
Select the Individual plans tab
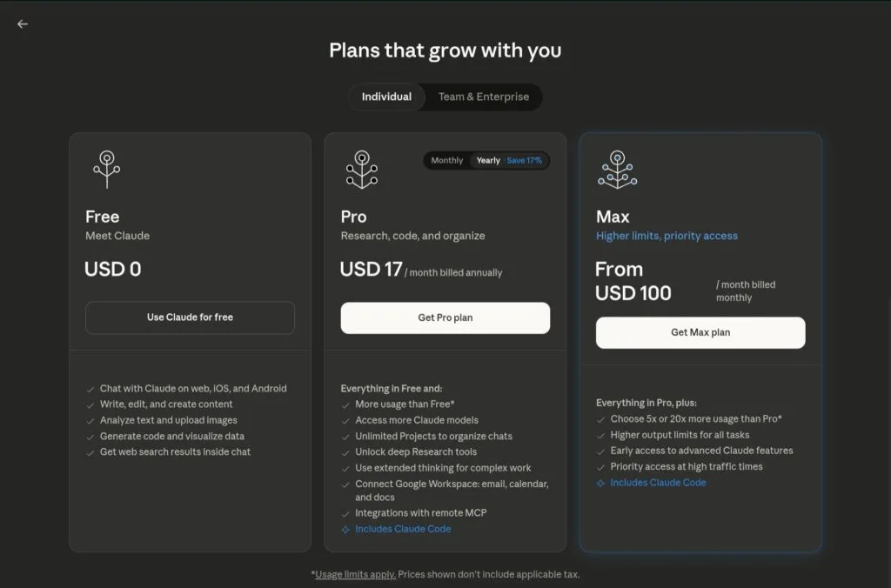click(386, 97)
